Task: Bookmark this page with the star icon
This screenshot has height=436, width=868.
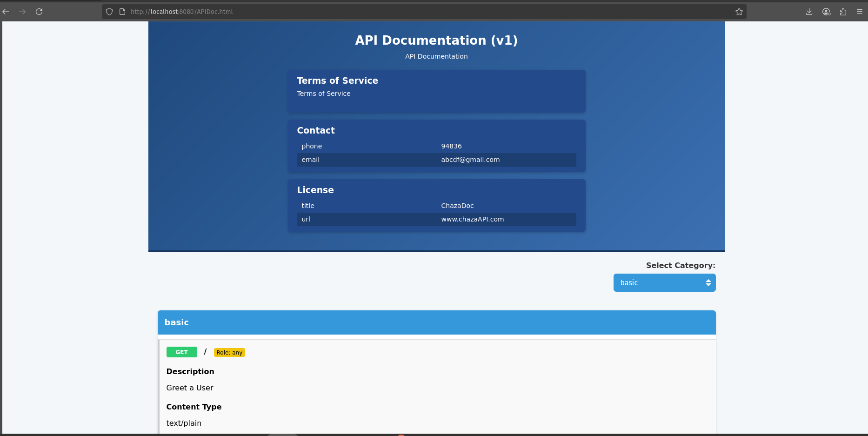Action: 739,12
